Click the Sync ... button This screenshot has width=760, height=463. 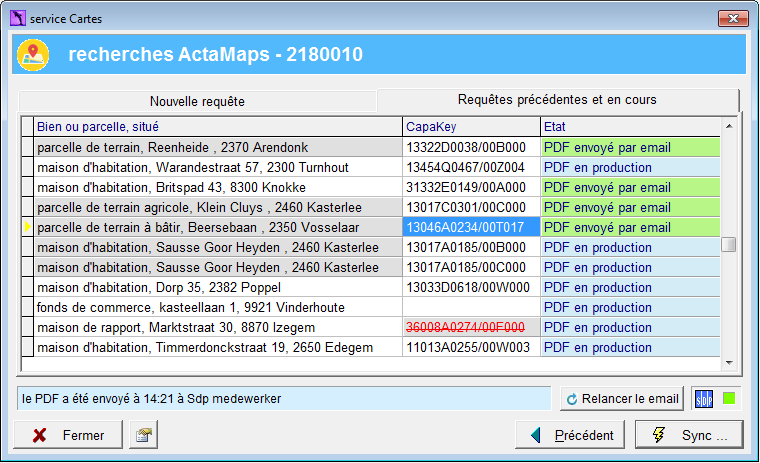pyautogui.click(x=689, y=435)
